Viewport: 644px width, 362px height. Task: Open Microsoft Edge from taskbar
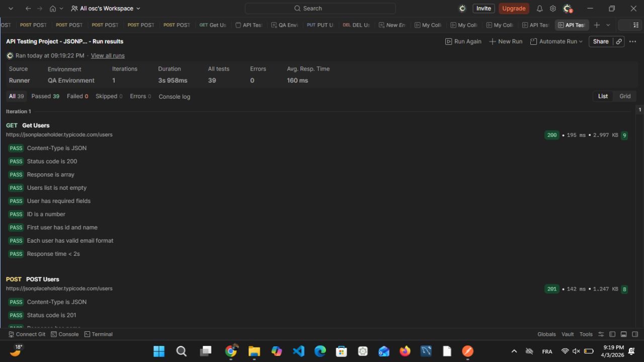(320, 351)
